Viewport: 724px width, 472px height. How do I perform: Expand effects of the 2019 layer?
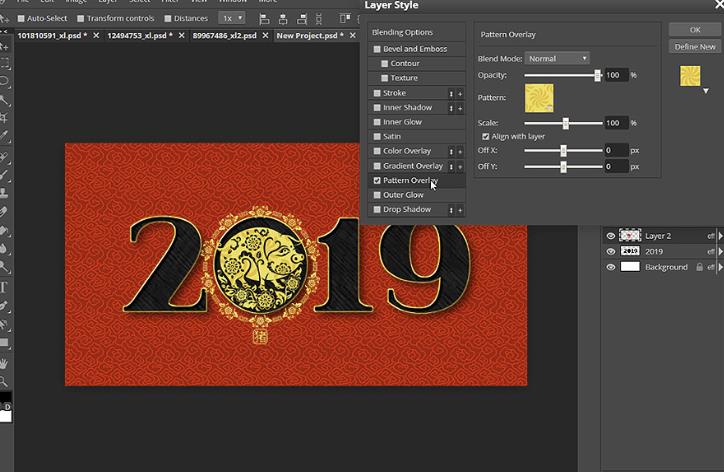720,252
